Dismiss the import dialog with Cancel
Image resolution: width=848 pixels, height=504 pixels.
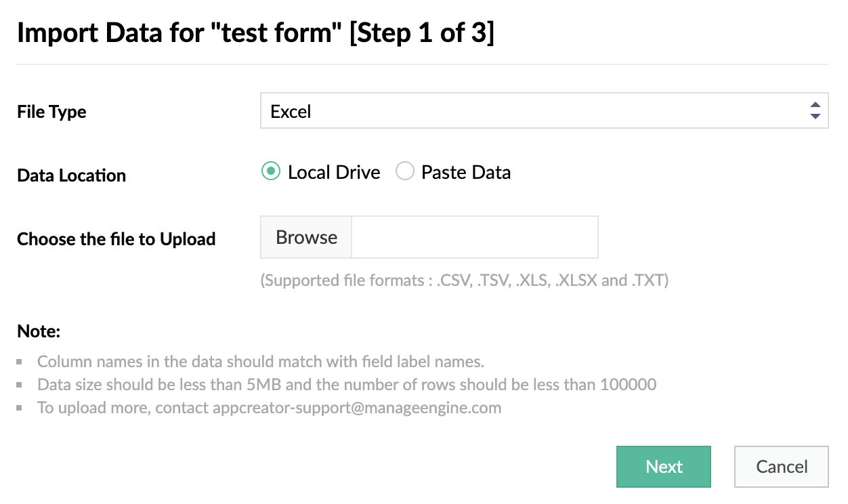coord(781,467)
